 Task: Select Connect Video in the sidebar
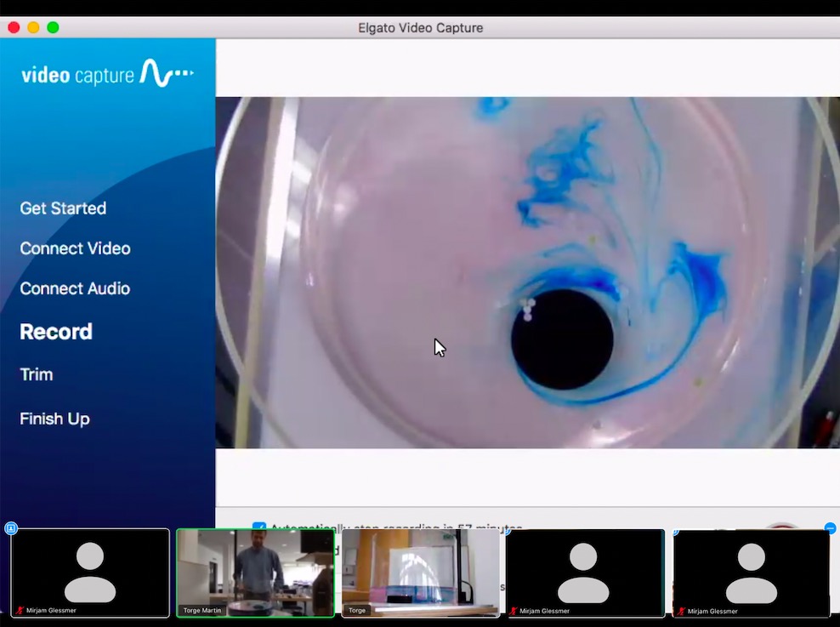coord(75,248)
